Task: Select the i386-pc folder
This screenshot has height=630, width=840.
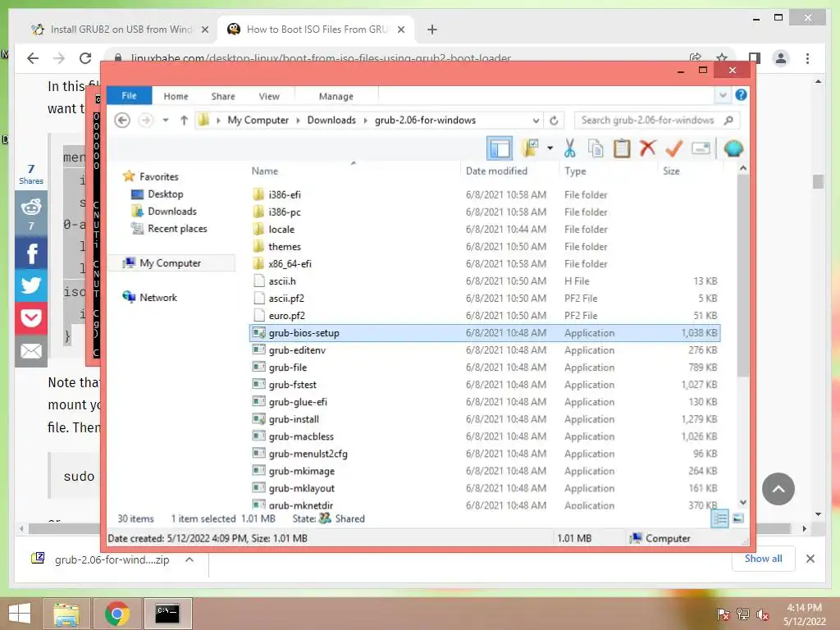Action: click(285, 212)
